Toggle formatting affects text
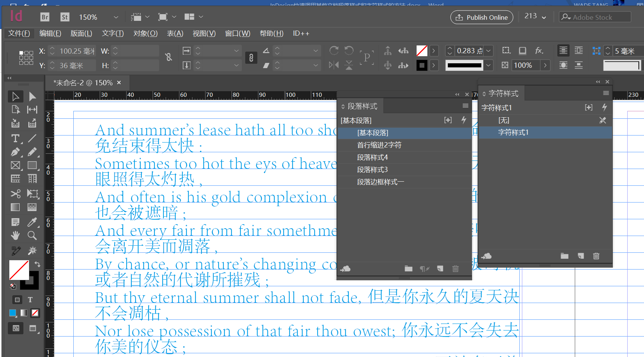 pyautogui.click(x=30, y=300)
